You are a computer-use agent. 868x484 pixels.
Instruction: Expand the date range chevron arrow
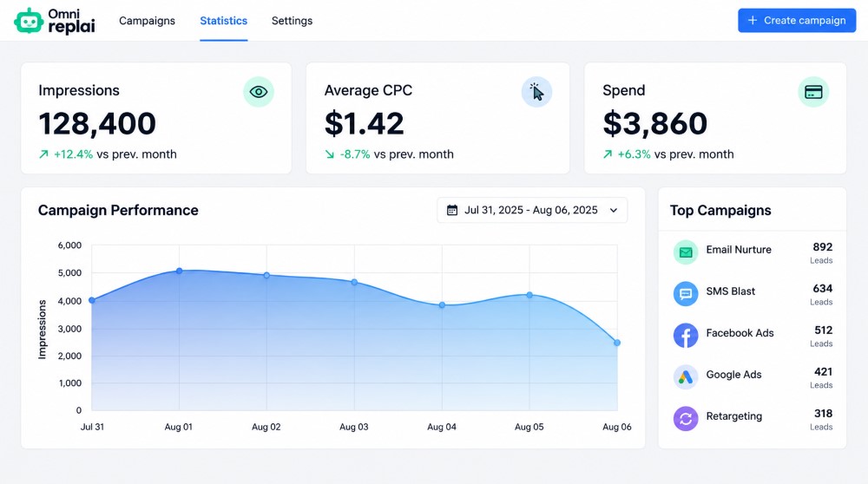tap(614, 210)
